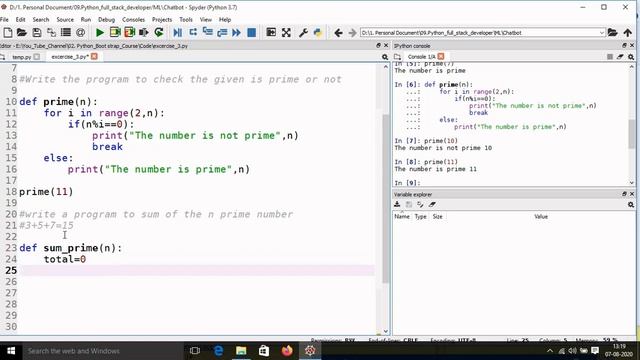This screenshot has height=360, width=640.
Task: Open the View menu
Action: [206, 20]
